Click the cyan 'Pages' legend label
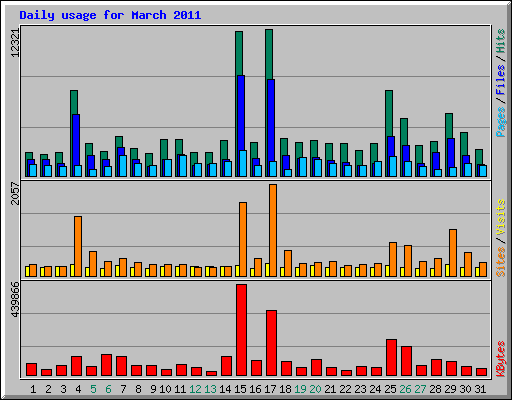The image size is (512, 400). coord(500,122)
